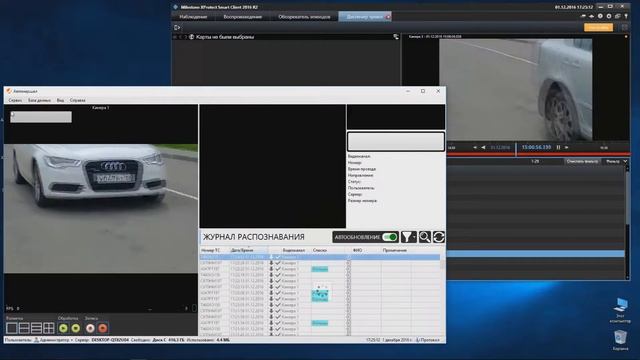
Task: Select the four-pane grid layout icon
Action: (49, 328)
